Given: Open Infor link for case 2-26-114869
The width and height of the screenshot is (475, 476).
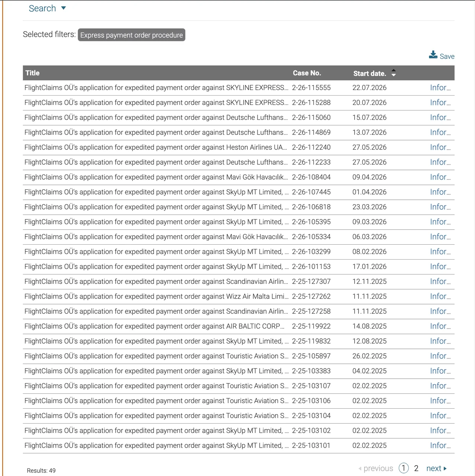Looking at the screenshot, I should pyautogui.click(x=440, y=132).
